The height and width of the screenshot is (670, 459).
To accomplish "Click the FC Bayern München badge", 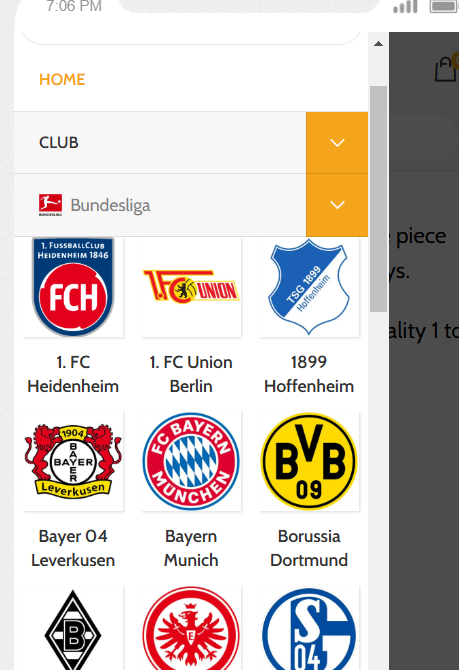I will pos(191,461).
